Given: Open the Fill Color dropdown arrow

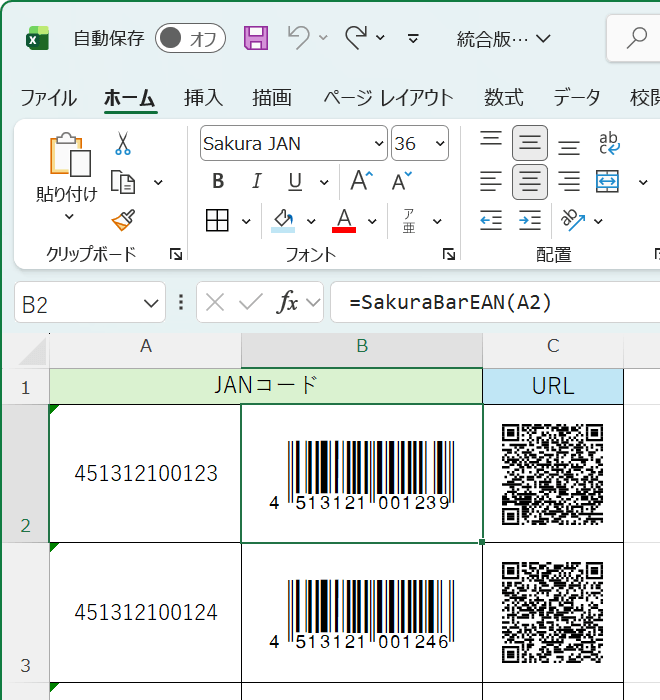Looking at the screenshot, I should point(311,221).
